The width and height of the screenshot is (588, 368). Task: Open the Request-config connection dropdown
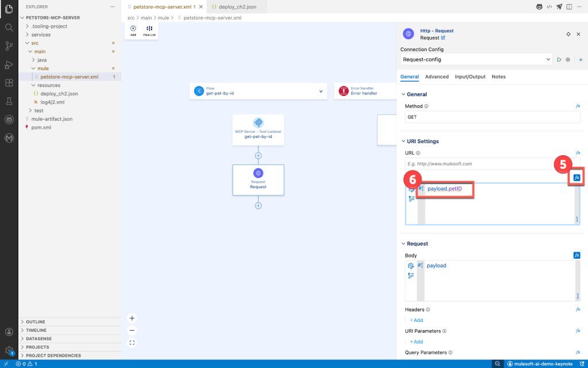click(x=549, y=59)
